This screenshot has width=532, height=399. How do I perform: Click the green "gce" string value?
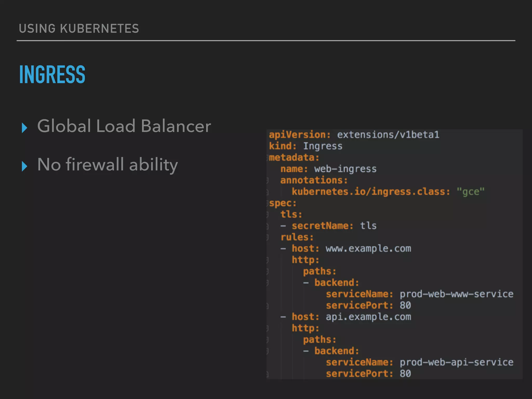click(470, 192)
